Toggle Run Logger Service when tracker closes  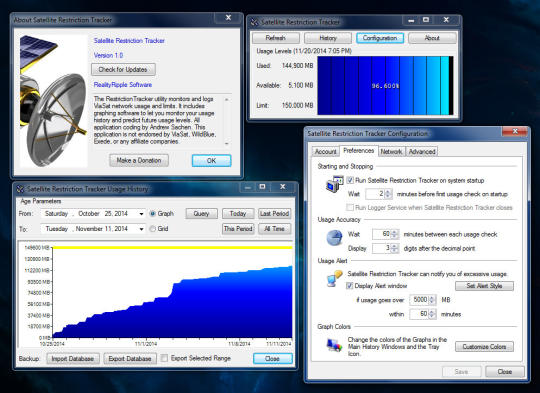pos(350,207)
